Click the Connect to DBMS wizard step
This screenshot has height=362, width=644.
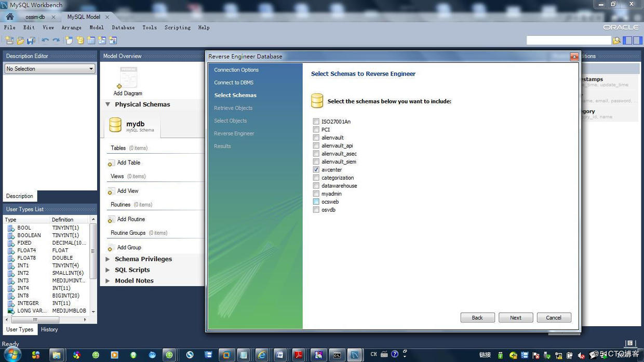(x=234, y=83)
